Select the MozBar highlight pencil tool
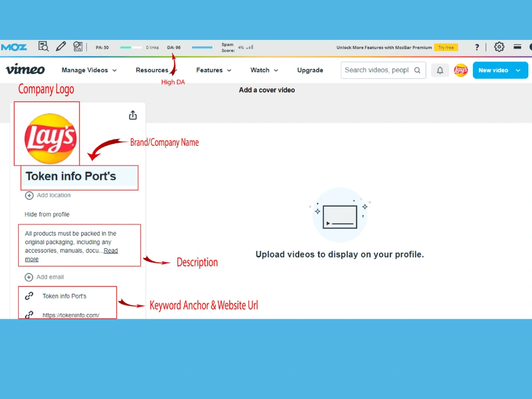Viewport: 532px width, 399px height. coord(61,46)
